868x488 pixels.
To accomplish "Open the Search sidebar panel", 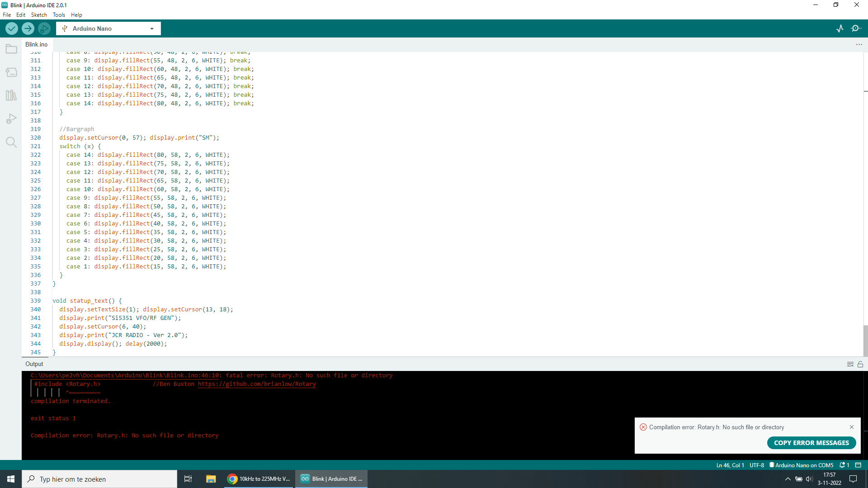I will pyautogui.click(x=11, y=142).
